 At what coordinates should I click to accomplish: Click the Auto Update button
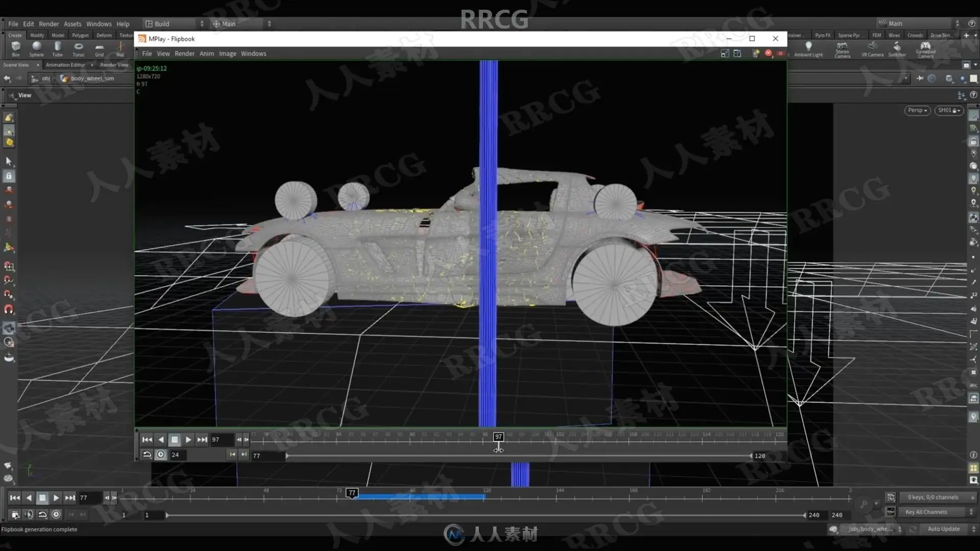[x=943, y=529]
